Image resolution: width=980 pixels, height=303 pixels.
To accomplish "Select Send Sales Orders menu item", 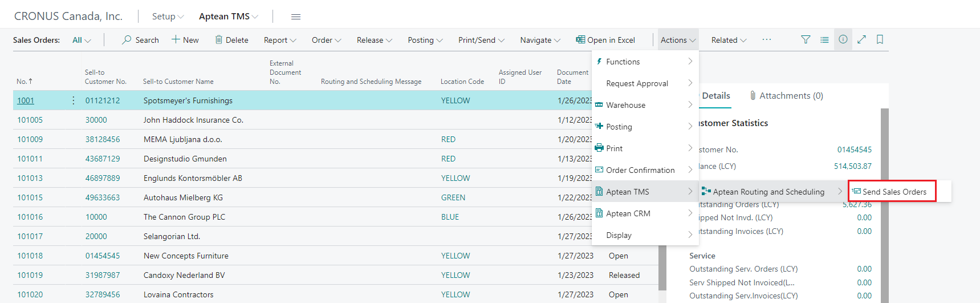I will [x=894, y=192].
